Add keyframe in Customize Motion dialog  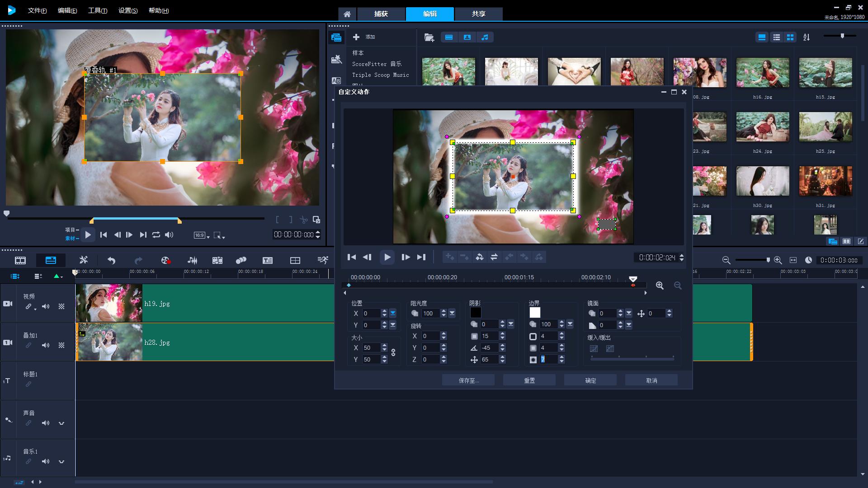click(x=449, y=257)
